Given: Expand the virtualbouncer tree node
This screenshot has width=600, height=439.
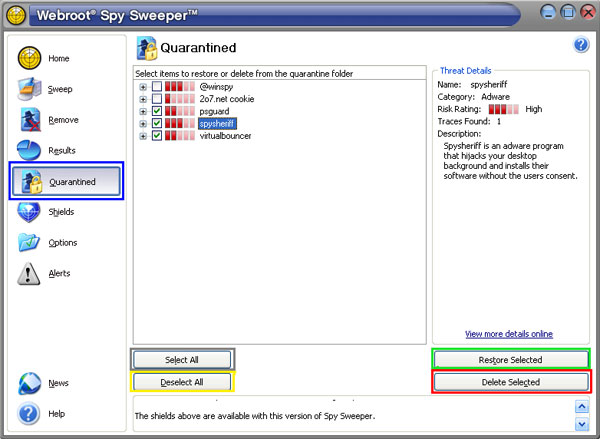Looking at the screenshot, I should [143, 136].
